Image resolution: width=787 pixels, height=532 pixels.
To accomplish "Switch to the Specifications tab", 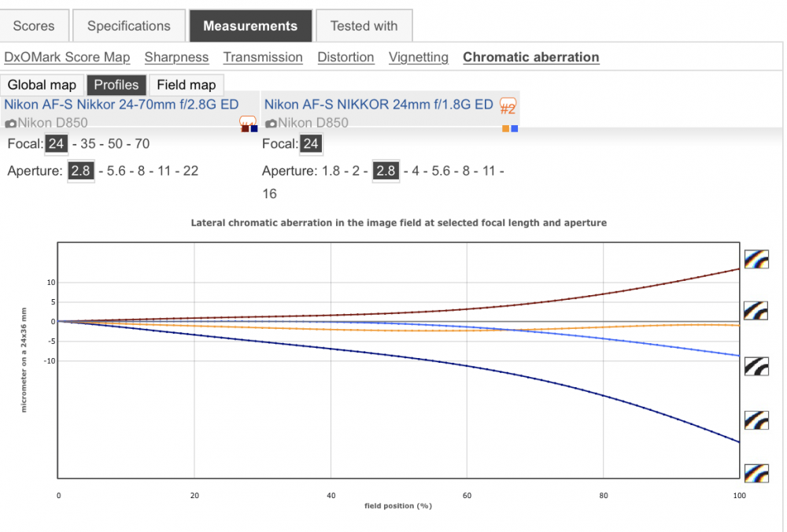I will 129,26.
